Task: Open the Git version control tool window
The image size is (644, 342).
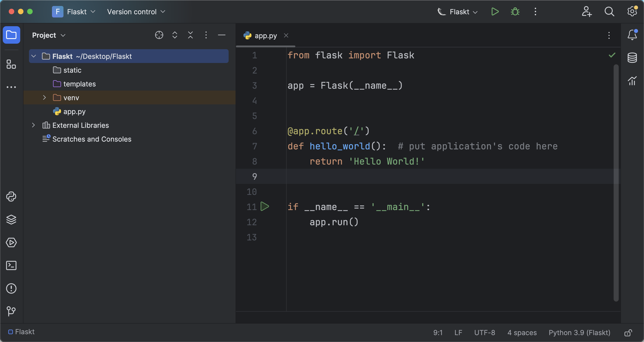Action: (x=11, y=311)
